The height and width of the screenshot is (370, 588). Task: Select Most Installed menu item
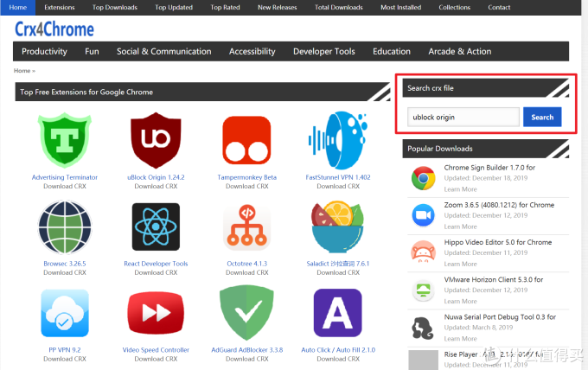(x=400, y=8)
